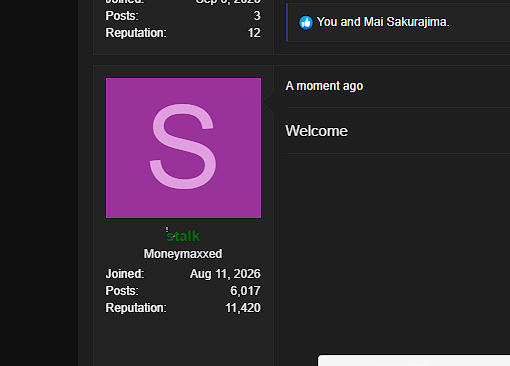This screenshot has width=510, height=366.
Task: Click the 'A moment ago' post timestamp
Action: tap(324, 86)
